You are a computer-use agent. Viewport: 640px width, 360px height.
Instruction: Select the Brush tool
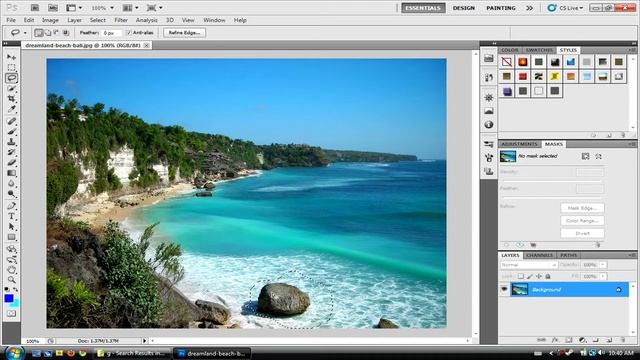click(x=11, y=131)
